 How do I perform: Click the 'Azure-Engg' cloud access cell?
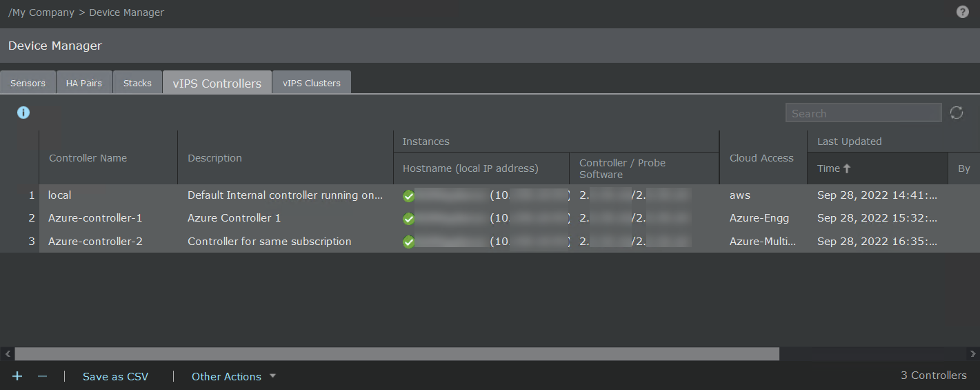coord(759,218)
